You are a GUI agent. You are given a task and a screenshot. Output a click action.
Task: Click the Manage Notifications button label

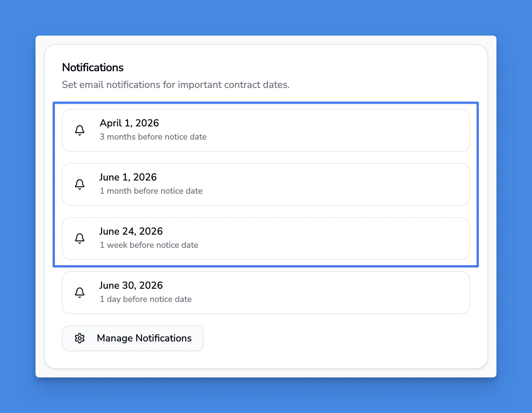tap(144, 338)
